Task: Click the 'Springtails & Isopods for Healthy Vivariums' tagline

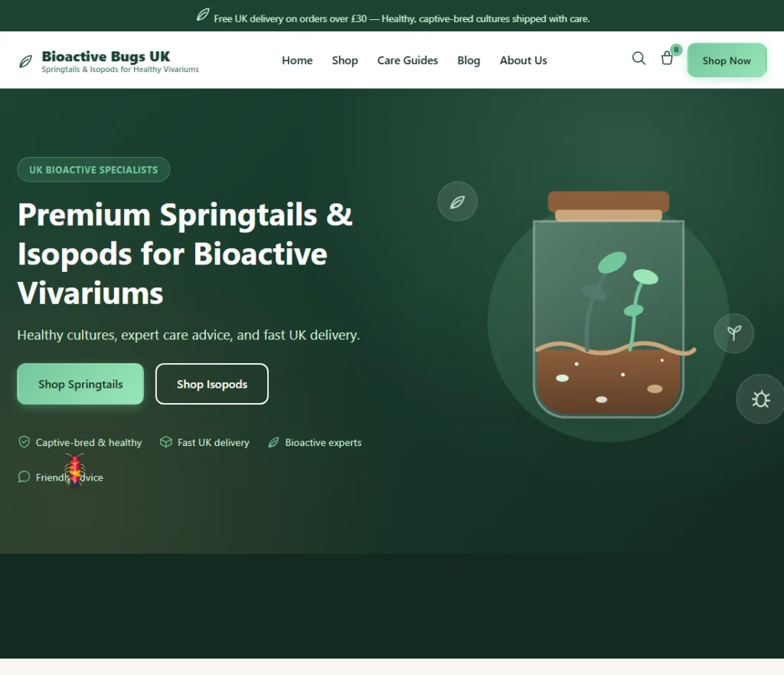Action: [x=120, y=69]
